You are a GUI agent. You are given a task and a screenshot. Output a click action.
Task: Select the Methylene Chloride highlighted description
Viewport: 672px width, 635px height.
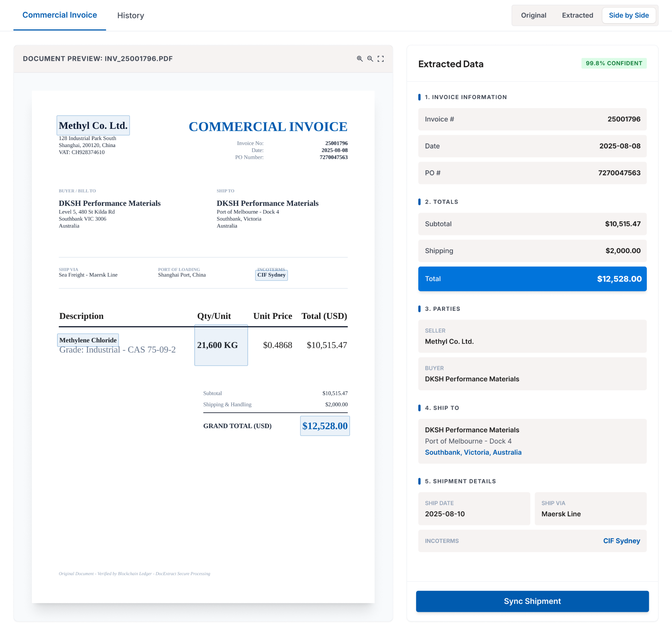pos(88,340)
